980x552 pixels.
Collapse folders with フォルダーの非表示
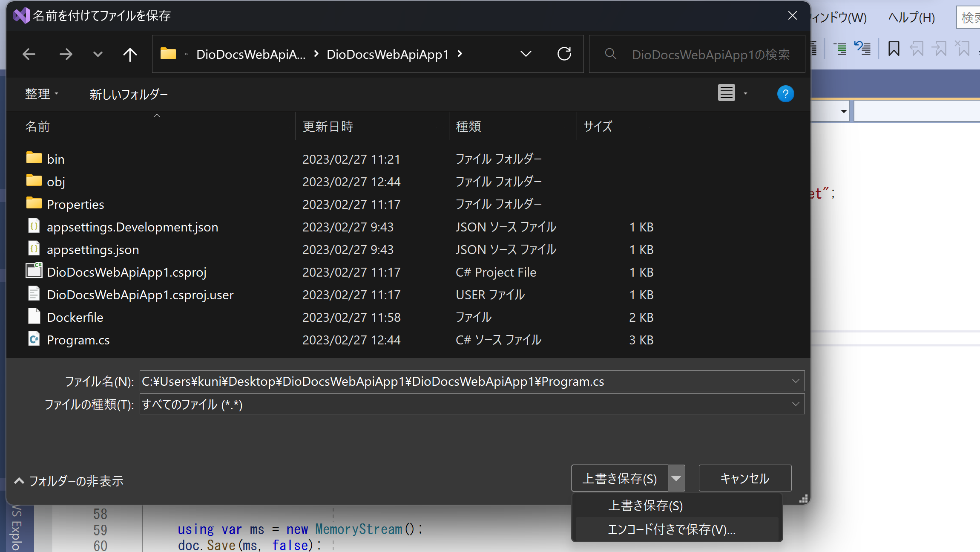pyautogui.click(x=69, y=481)
